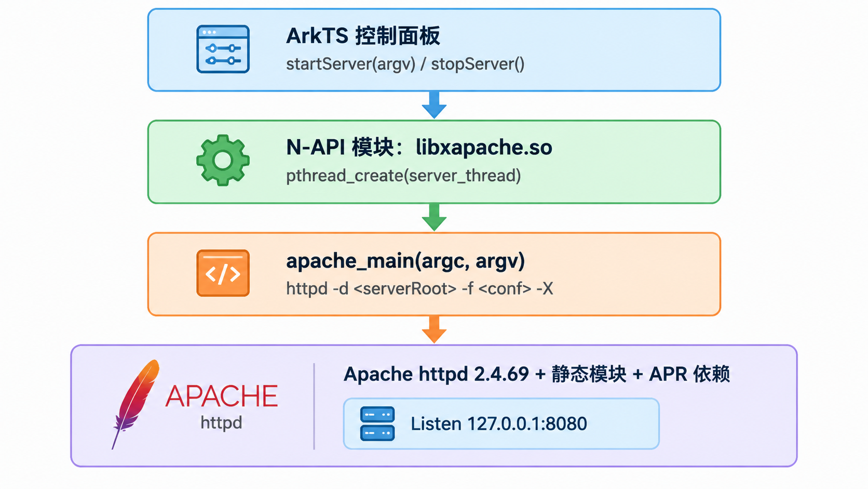Click the red 'APACHE' wordmark
The height and width of the screenshot is (489, 868).
click(222, 397)
